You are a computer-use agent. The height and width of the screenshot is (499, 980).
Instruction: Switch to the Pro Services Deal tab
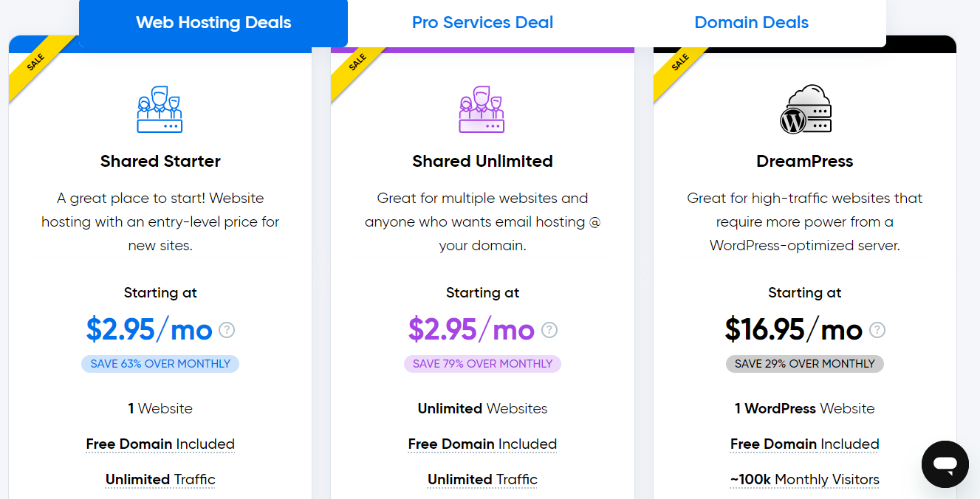(482, 23)
